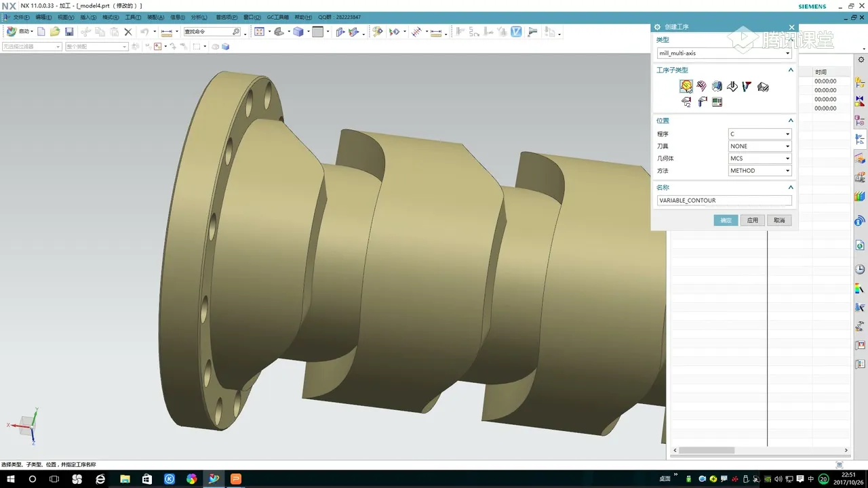
Task: Choose the fourth operation subtype icon with down arrow
Action: 732,86
